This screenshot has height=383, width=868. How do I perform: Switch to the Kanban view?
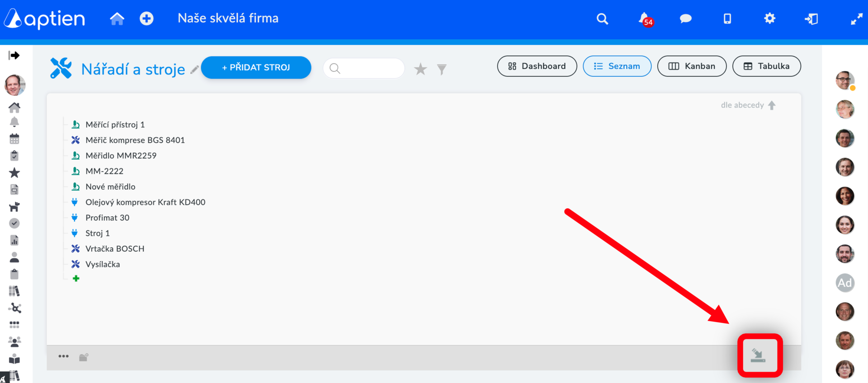coord(692,66)
